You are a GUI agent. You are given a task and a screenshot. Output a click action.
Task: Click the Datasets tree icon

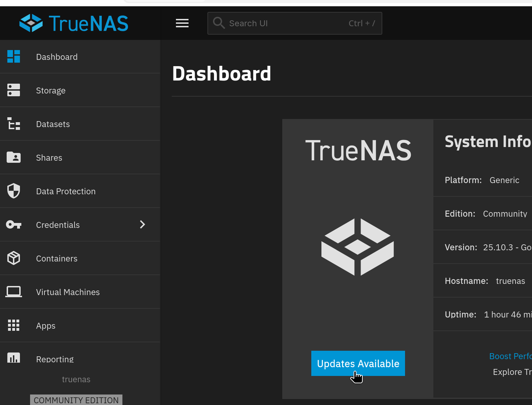pyautogui.click(x=14, y=124)
